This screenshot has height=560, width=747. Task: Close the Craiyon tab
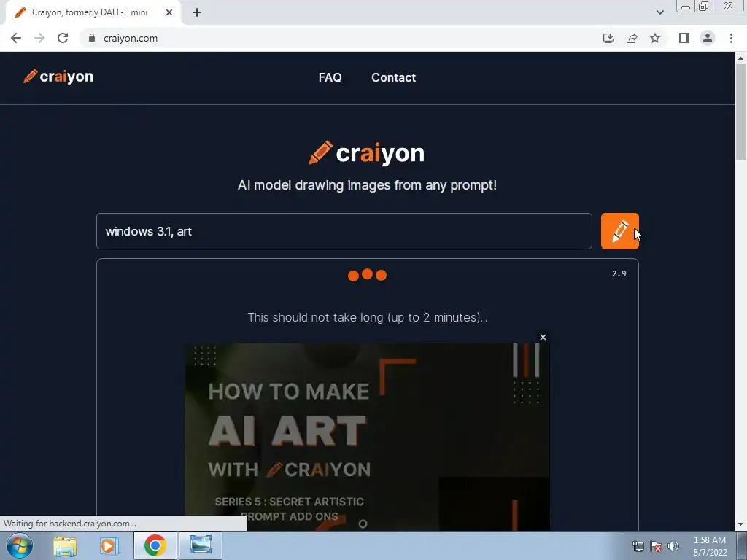point(169,12)
